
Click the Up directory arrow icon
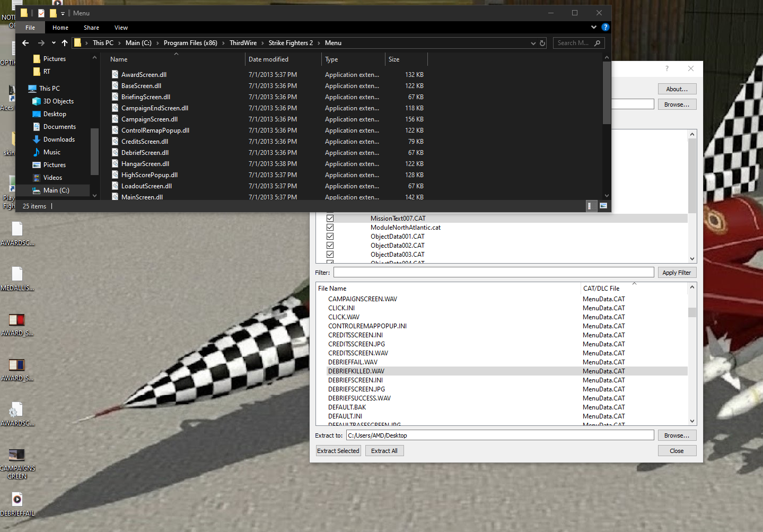[x=65, y=43]
